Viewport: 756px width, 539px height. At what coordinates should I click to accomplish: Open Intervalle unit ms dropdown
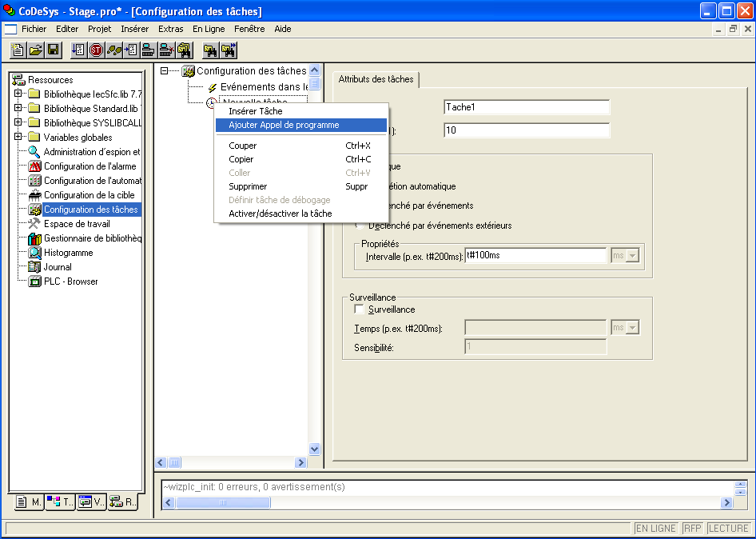tap(632, 255)
